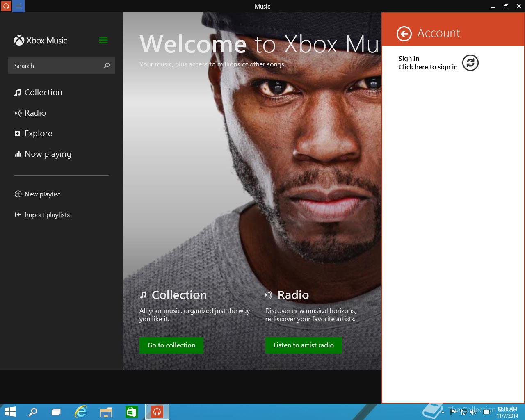Click Sign In text
Viewport: 525px width, 420px height.
[409, 58]
